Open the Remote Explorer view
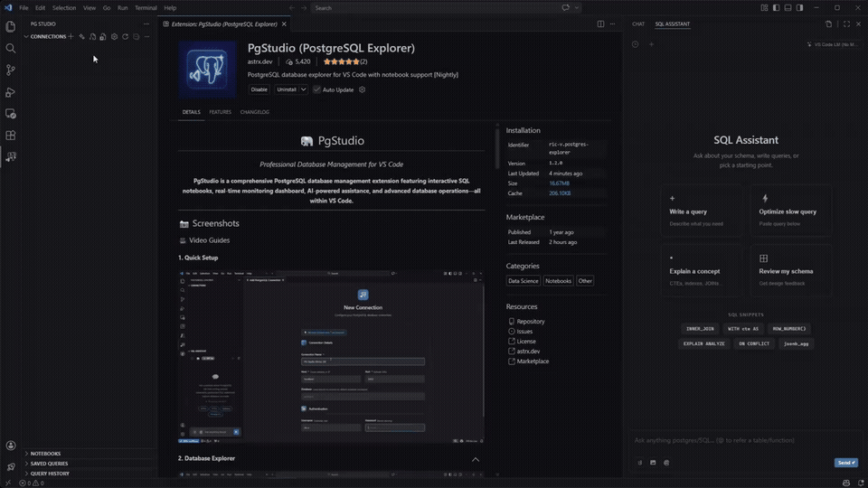This screenshot has height=488, width=868. click(x=11, y=114)
